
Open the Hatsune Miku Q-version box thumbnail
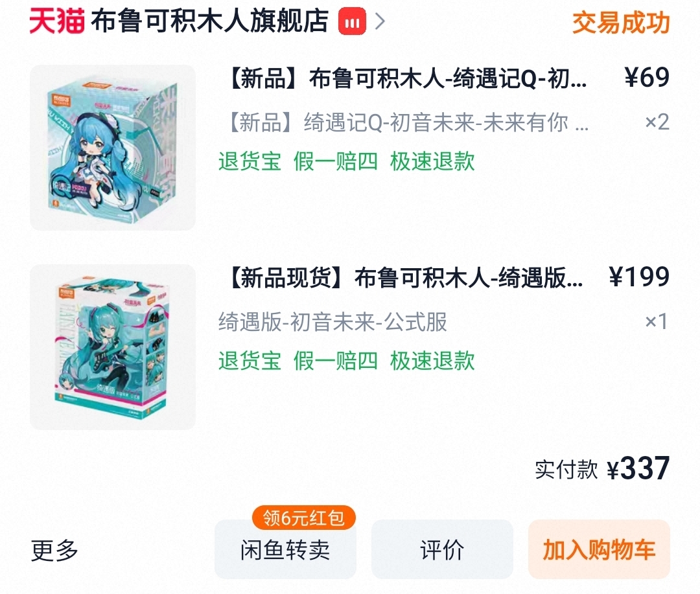point(113,148)
